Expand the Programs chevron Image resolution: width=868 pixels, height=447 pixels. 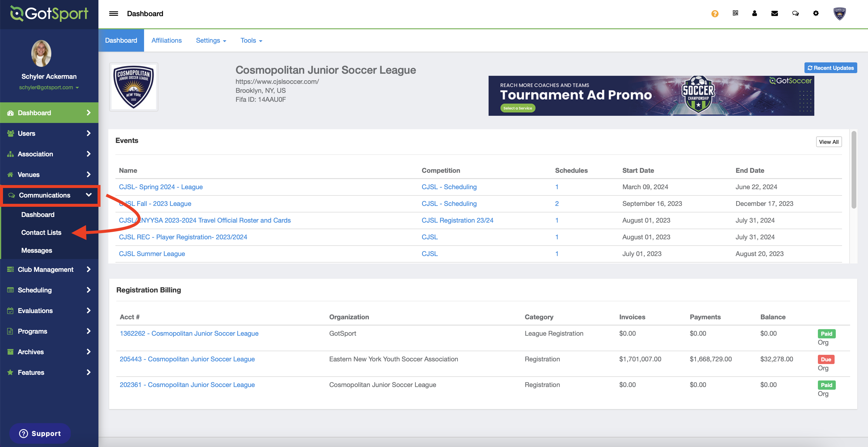(x=89, y=331)
